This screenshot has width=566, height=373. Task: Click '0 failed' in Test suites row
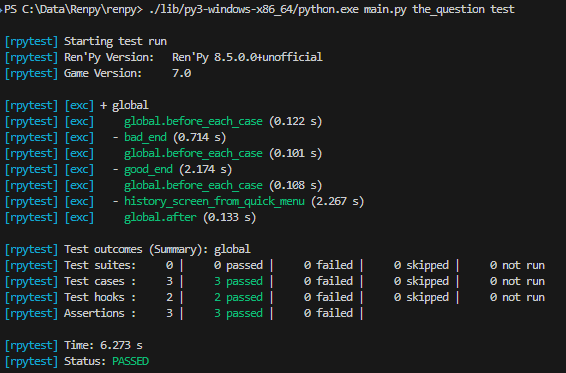[328, 265]
